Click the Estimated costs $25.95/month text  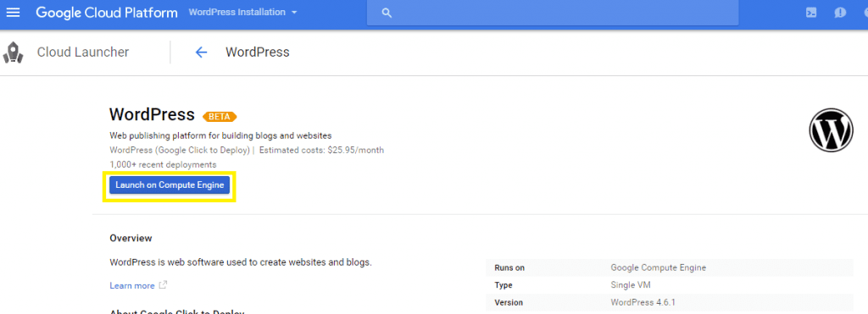[321, 150]
